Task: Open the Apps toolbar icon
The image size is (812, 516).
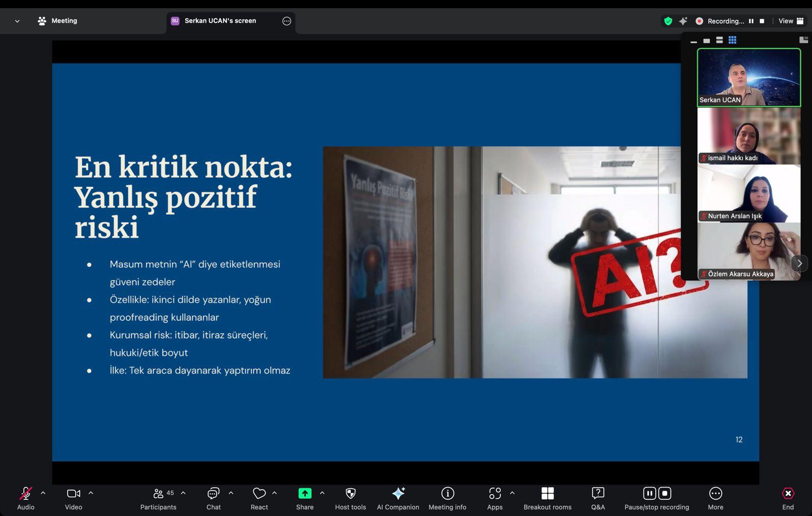Action: [x=494, y=494]
